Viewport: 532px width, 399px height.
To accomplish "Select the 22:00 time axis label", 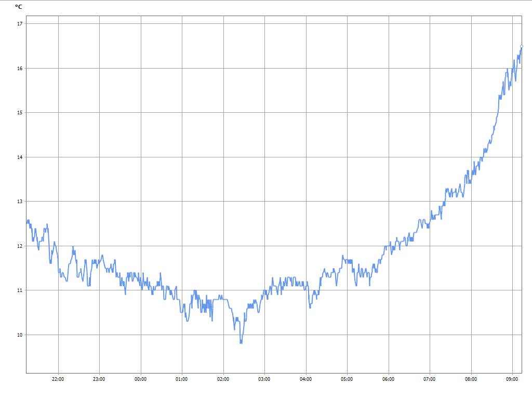I will (58, 379).
